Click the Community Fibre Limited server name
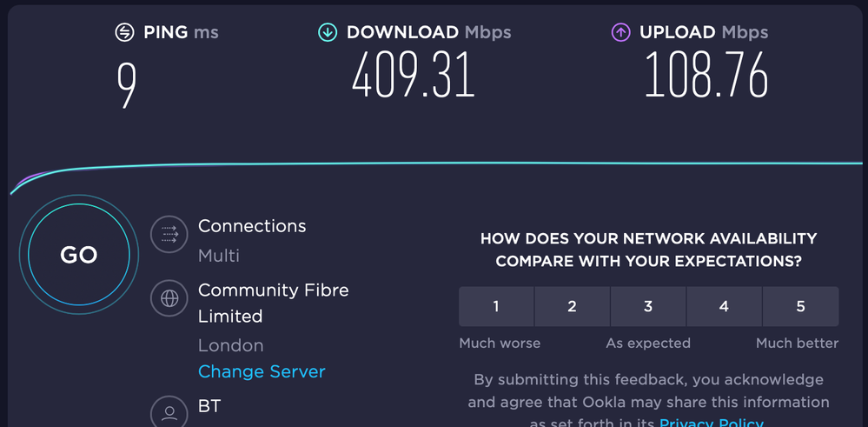This screenshot has width=868, height=427. click(x=273, y=303)
